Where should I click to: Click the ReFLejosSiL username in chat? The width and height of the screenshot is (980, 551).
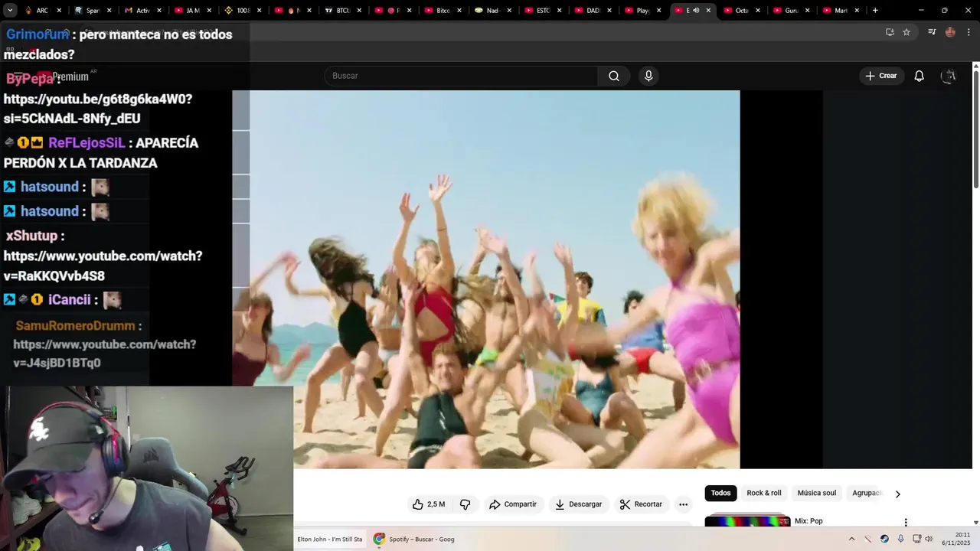pos(87,143)
